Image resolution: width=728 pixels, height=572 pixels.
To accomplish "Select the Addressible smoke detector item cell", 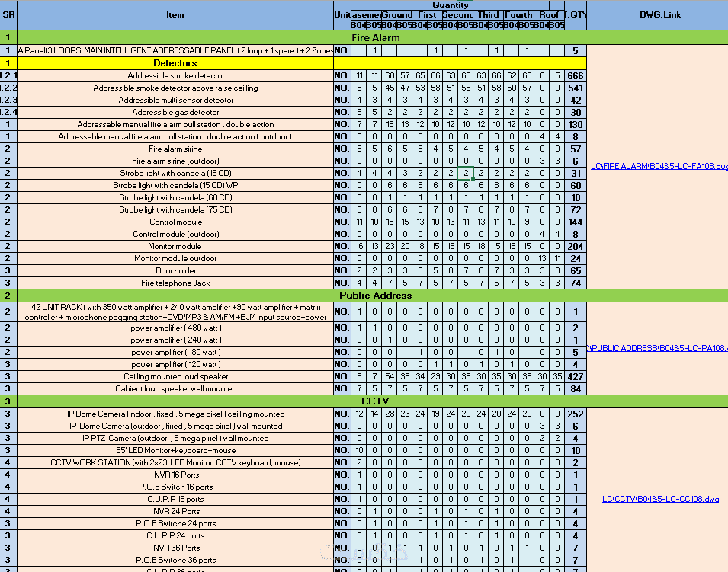I will (175, 75).
